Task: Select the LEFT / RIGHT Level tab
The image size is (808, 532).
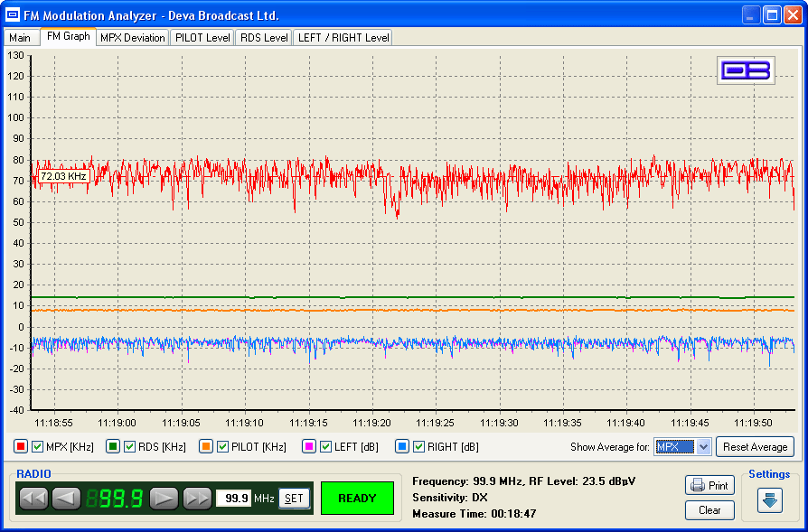Action: pos(342,38)
